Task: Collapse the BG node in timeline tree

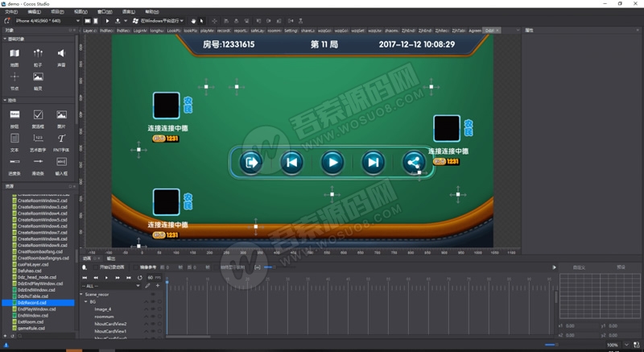Action: point(85,301)
